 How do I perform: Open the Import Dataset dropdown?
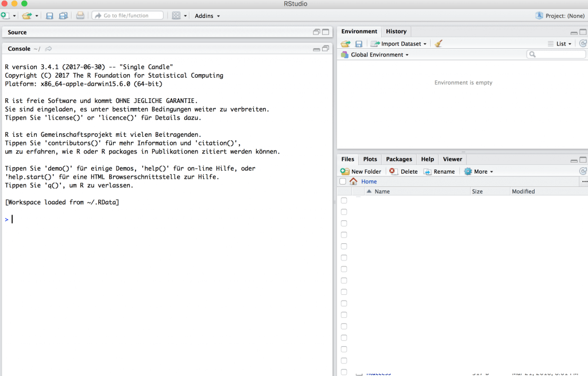click(399, 44)
